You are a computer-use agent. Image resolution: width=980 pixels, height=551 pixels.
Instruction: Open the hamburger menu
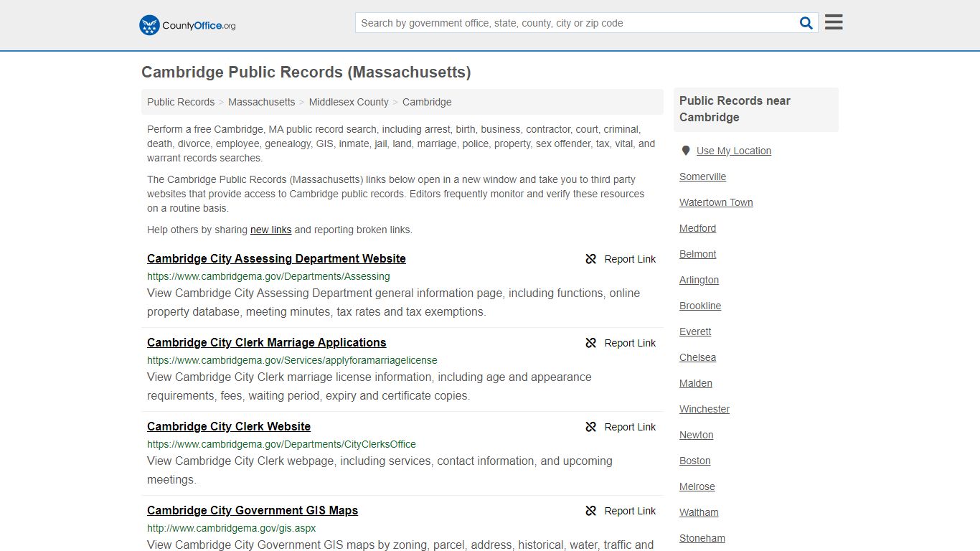tap(834, 22)
